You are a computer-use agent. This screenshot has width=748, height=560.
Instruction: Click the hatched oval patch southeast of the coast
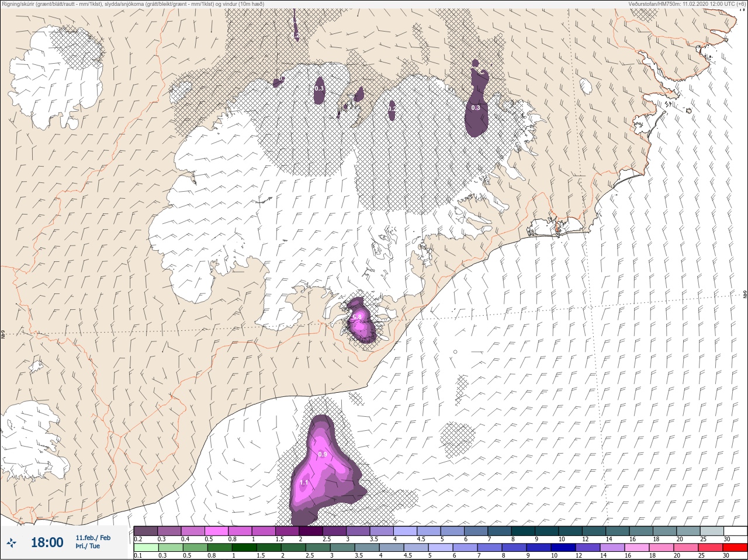click(x=458, y=440)
